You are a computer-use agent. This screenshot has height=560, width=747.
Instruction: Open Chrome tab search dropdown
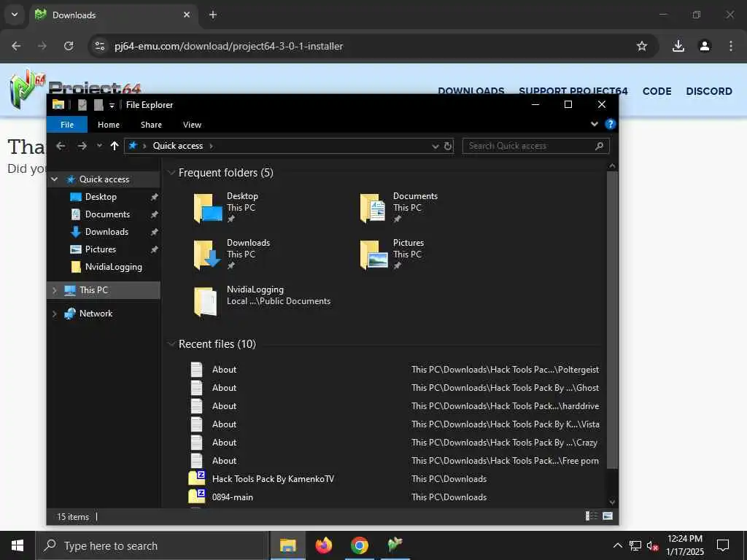pos(15,15)
